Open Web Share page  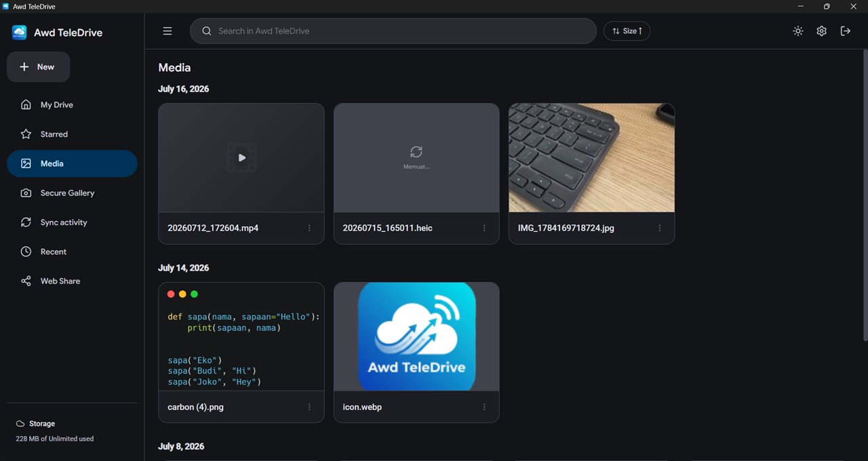pyautogui.click(x=72, y=281)
